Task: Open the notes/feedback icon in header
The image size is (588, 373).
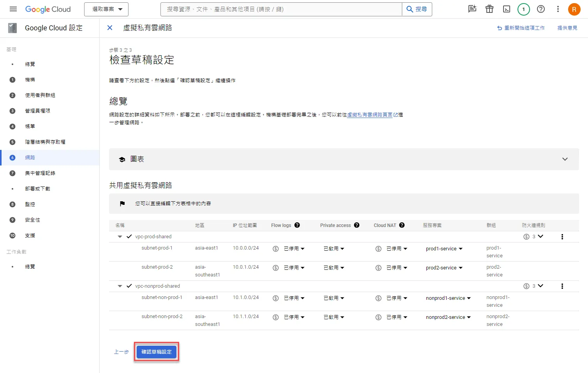Action: (x=472, y=9)
